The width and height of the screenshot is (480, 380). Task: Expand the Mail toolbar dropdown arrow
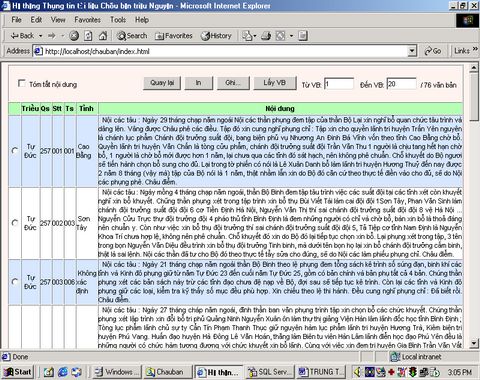255,36
